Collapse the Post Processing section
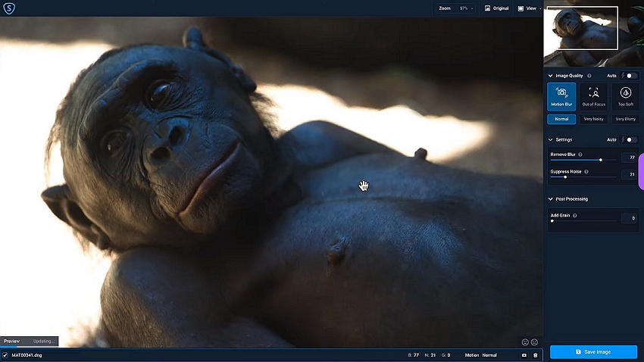The height and width of the screenshot is (362, 644). 551,199
